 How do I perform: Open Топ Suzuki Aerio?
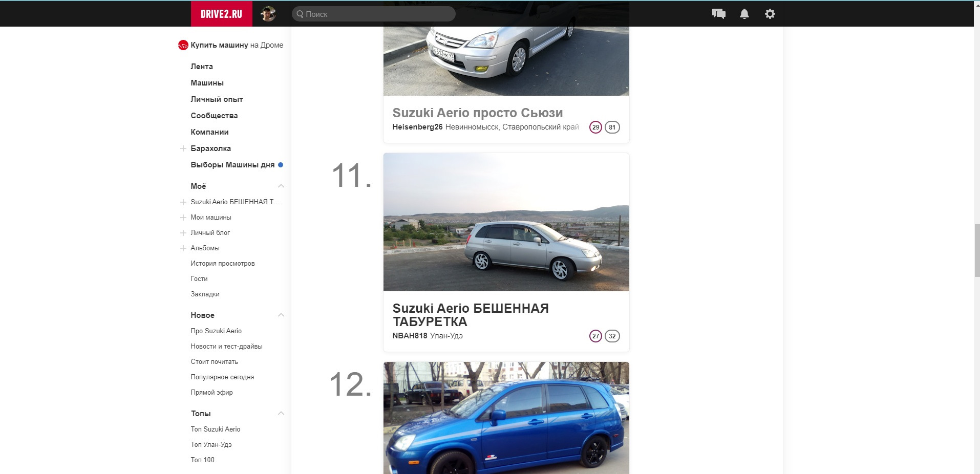215,429
